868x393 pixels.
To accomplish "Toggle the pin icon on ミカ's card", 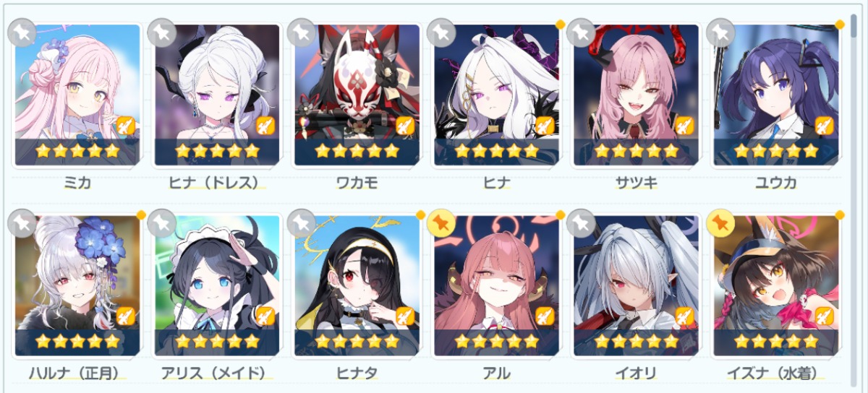I will (21, 33).
